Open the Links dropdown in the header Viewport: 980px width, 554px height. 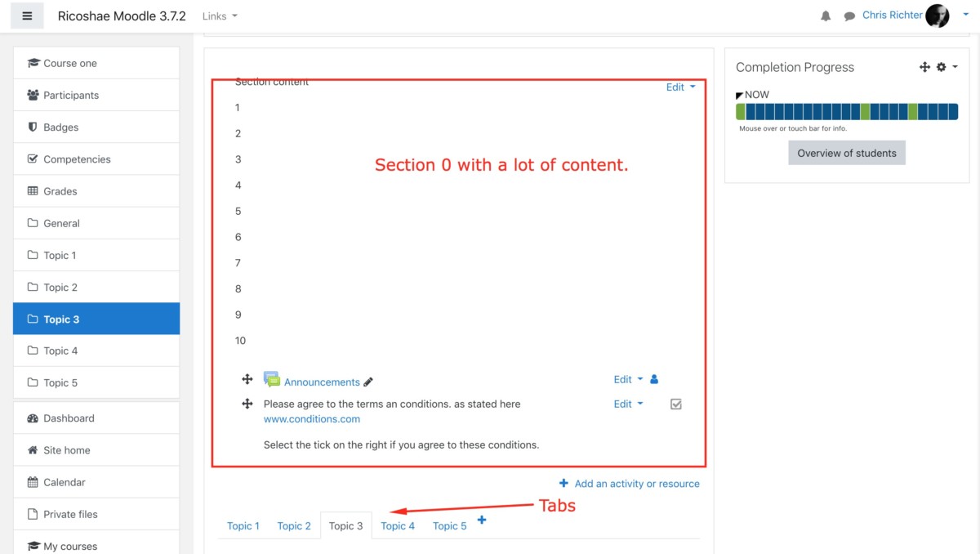coord(220,16)
